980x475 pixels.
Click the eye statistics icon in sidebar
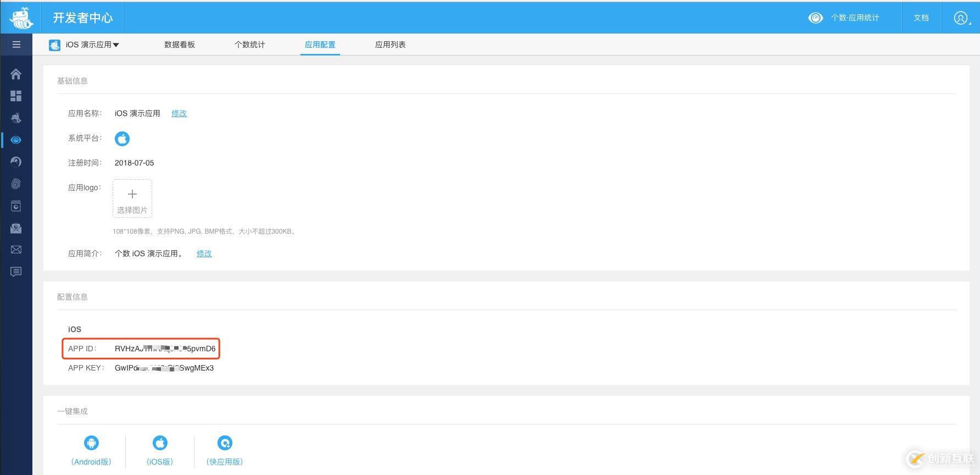16,140
